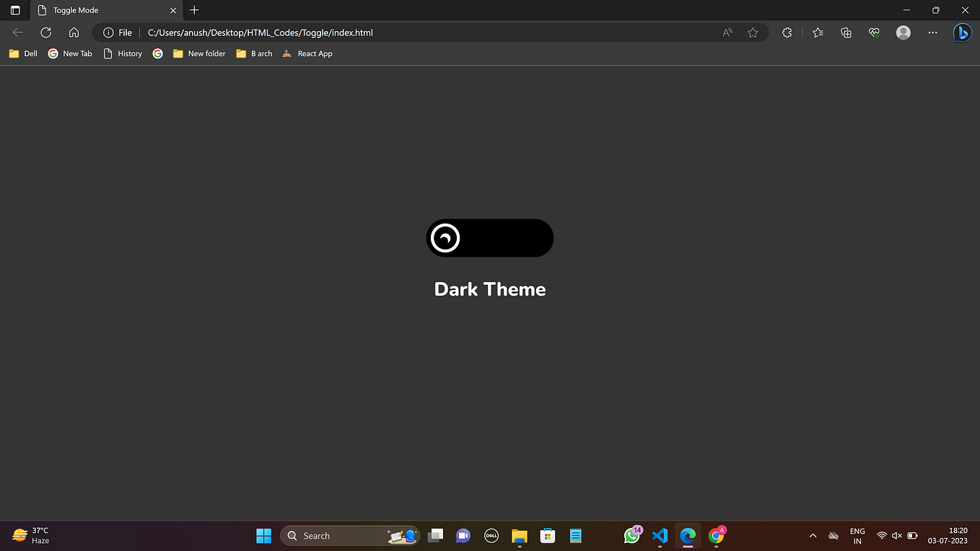Click the user profile icon
980x551 pixels.
click(x=903, y=32)
